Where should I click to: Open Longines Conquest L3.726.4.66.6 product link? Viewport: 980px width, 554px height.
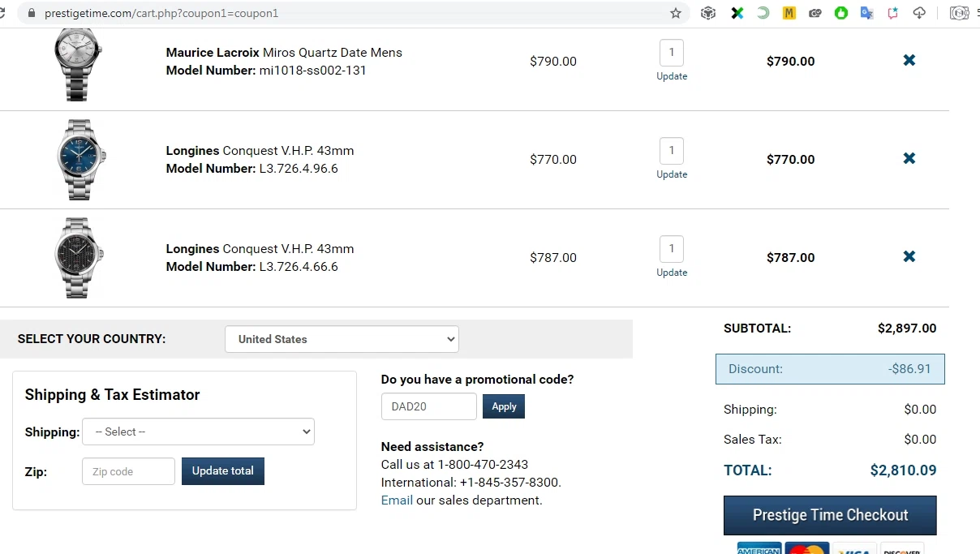click(260, 249)
